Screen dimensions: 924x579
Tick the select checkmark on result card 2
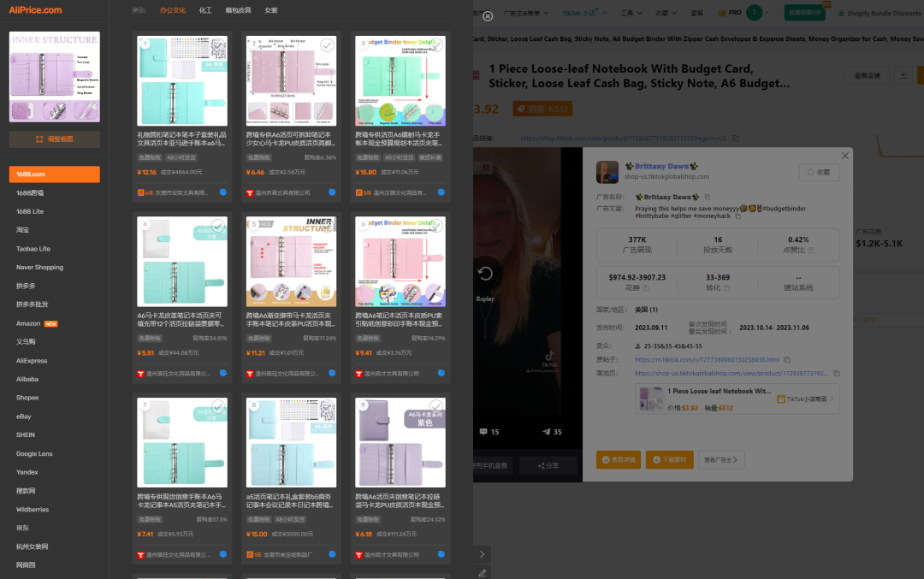point(327,44)
